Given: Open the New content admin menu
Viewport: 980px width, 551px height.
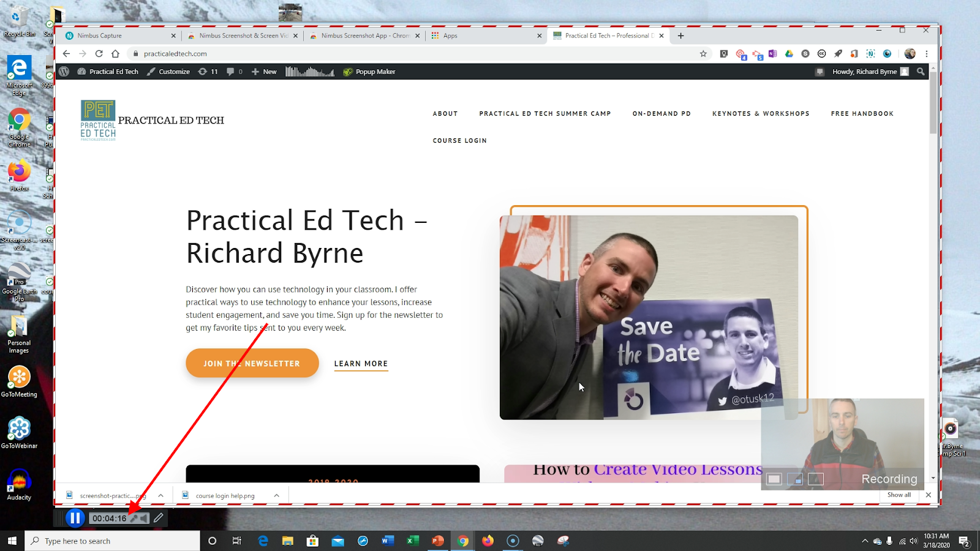Looking at the screenshot, I should [x=264, y=72].
